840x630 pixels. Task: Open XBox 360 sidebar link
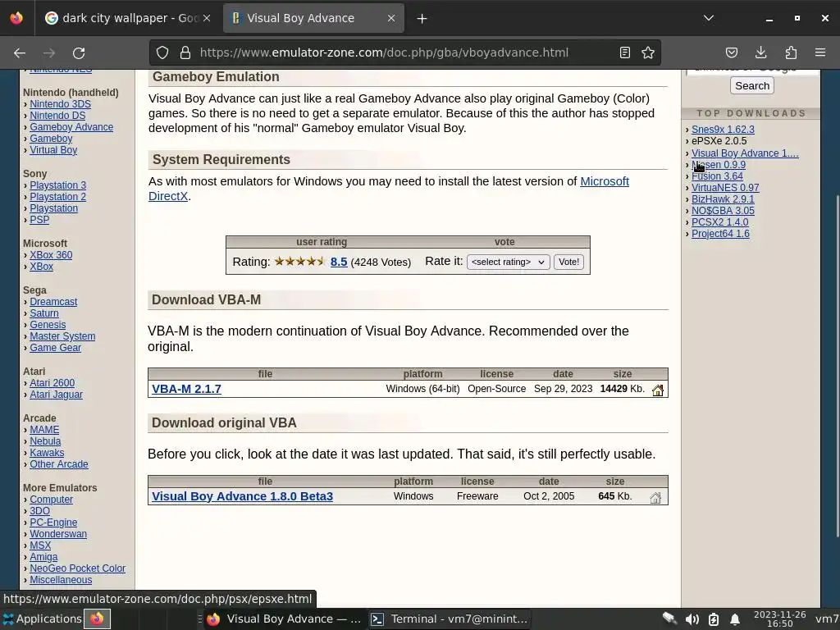pos(51,255)
